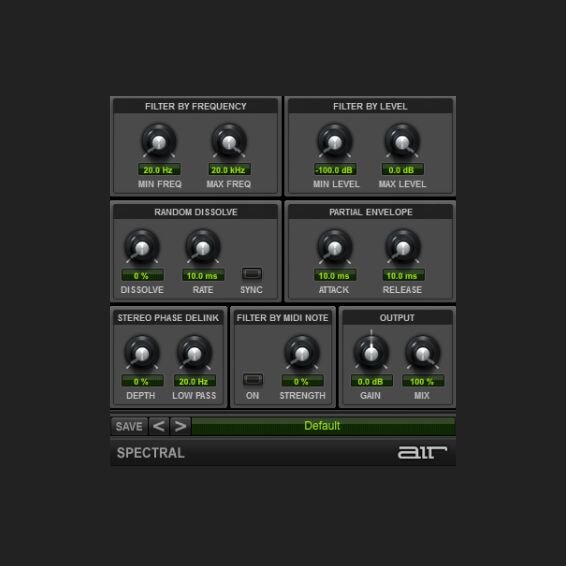Toggle the SYNC button in Random Dissolve
The height and width of the screenshot is (566, 566).
(252, 274)
